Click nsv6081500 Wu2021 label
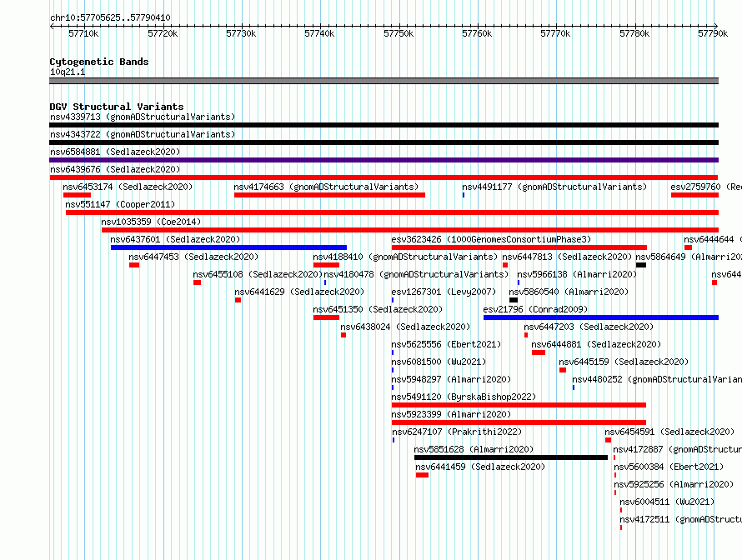Screen dimensions: 742x560 tap(439, 362)
